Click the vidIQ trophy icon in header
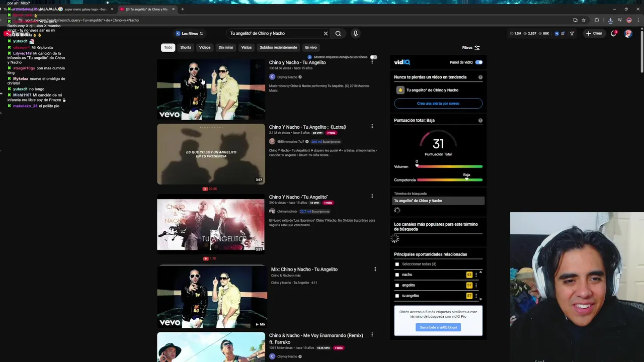644x362 pixels. pos(572,34)
